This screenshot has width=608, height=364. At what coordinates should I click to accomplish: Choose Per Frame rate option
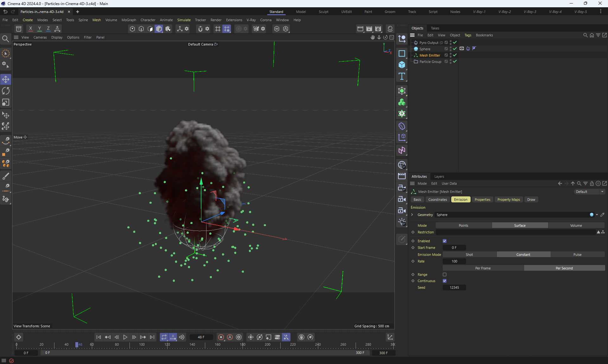[x=483, y=268]
